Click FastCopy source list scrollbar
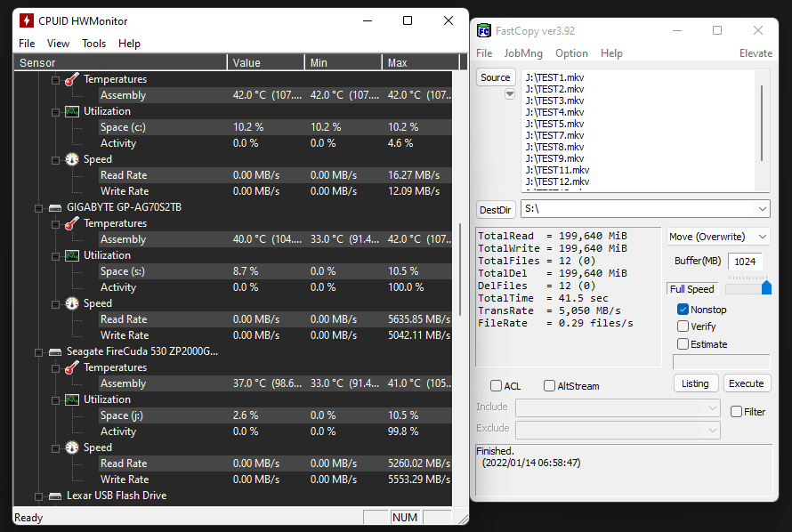Viewport: 792px width, 532px height. tap(762, 124)
